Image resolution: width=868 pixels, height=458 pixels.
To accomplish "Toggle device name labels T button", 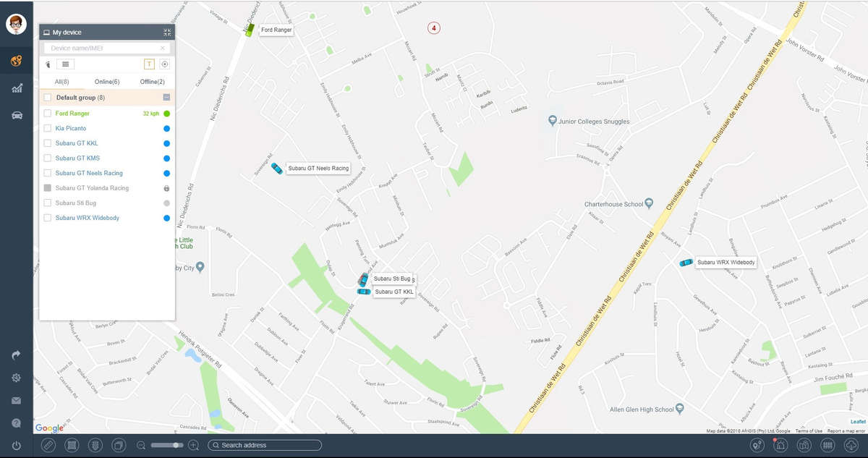I will point(149,64).
